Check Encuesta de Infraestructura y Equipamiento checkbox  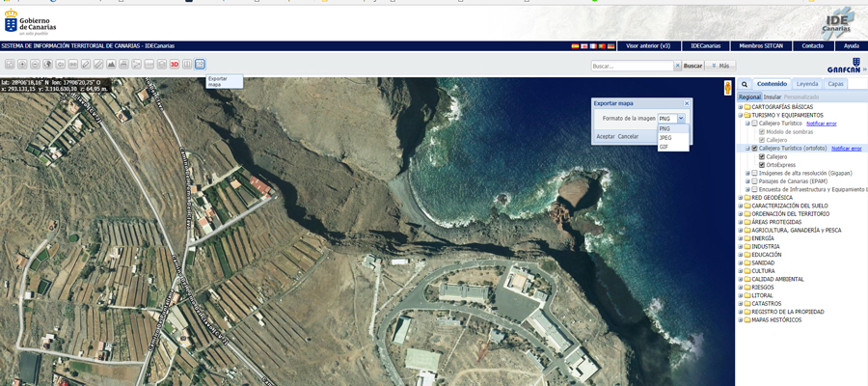tap(754, 189)
